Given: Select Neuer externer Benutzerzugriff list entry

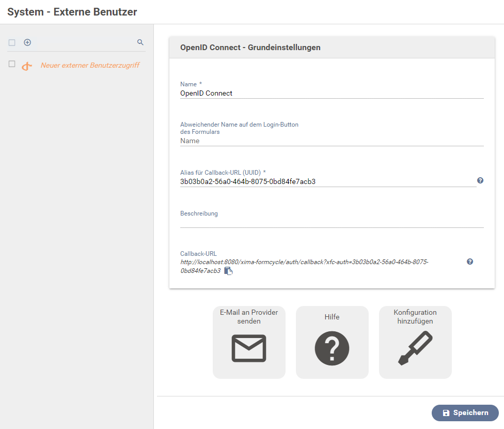Looking at the screenshot, I should tap(90, 66).
